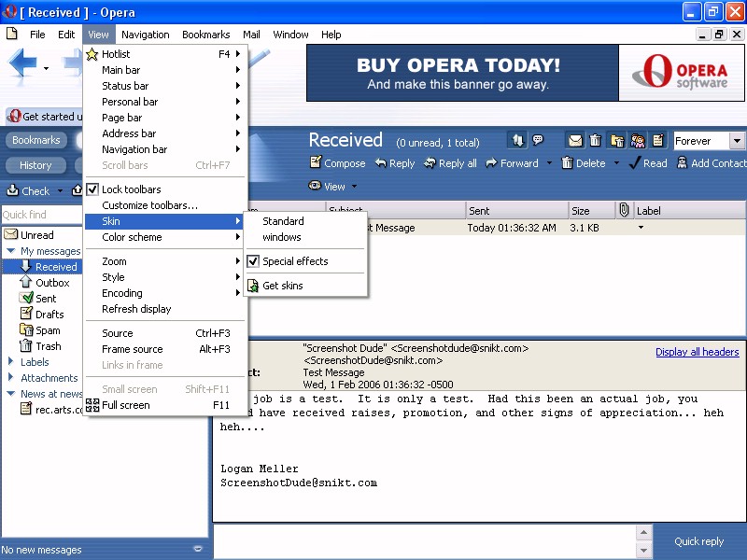Click the Add Contact icon

click(x=681, y=163)
